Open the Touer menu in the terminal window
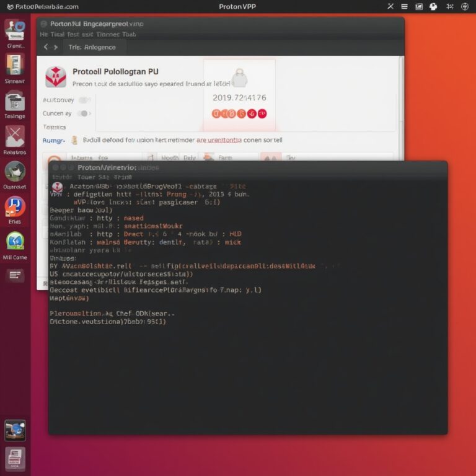This screenshot has width=476, height=476. (86, 177)
